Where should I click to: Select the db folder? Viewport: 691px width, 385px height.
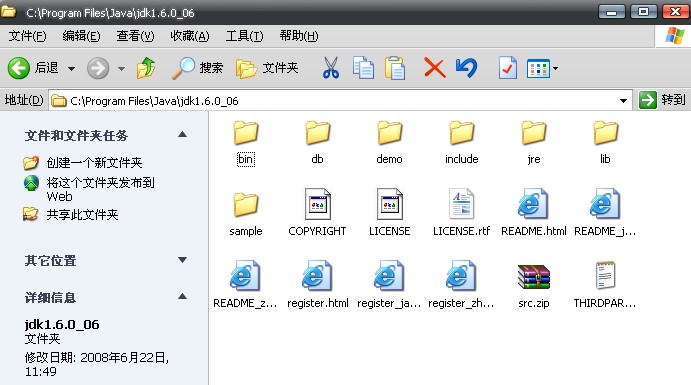317,143
